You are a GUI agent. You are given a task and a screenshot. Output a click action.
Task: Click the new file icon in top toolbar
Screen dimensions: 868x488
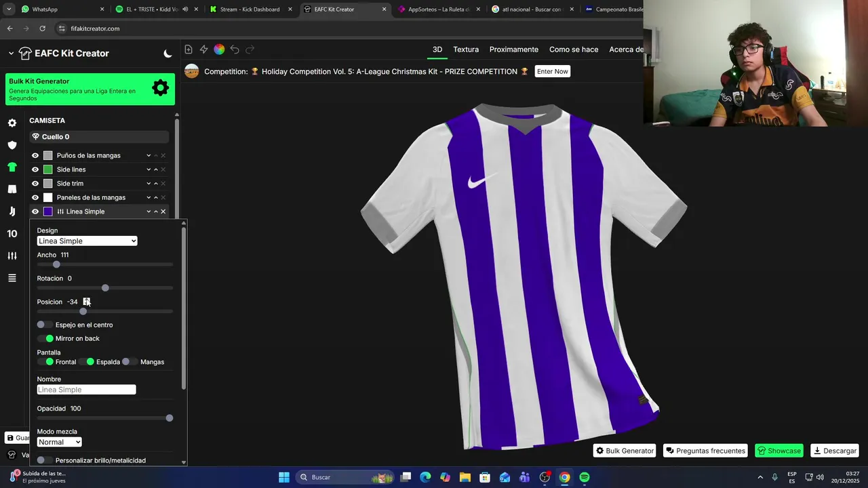[x=189, y=49]
